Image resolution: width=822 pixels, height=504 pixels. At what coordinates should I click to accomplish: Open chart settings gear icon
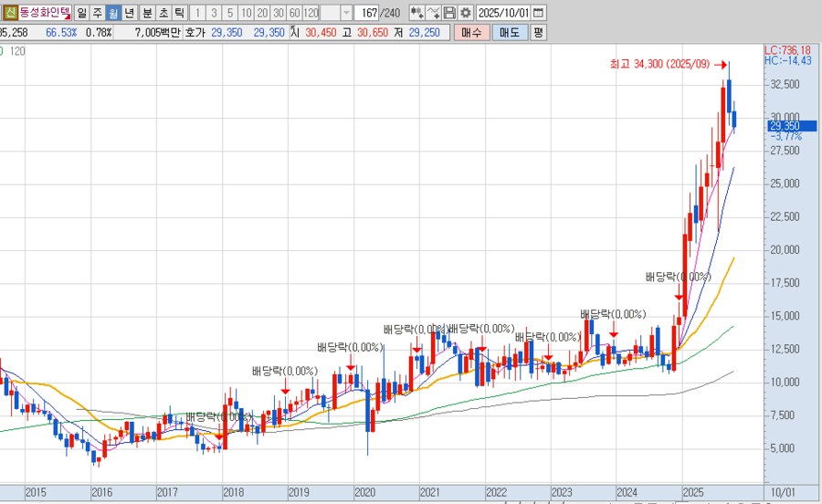pyautogui.click(x=465, y=14)
